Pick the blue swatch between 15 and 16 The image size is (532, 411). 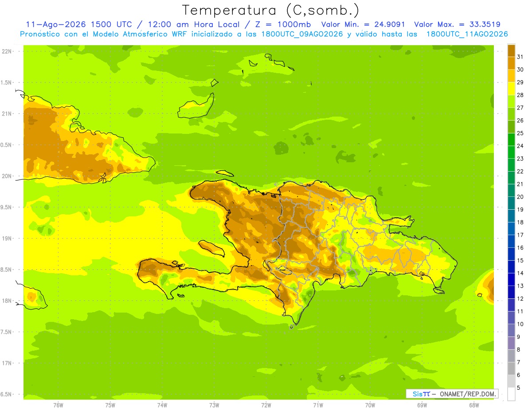click(512, 254)
